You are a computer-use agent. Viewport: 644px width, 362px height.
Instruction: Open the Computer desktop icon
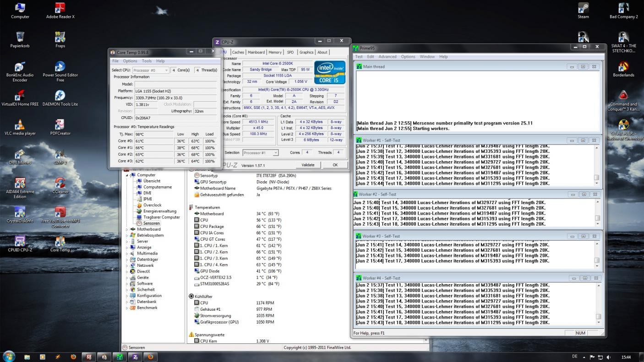pyautogui.click(x=20, y=10)
